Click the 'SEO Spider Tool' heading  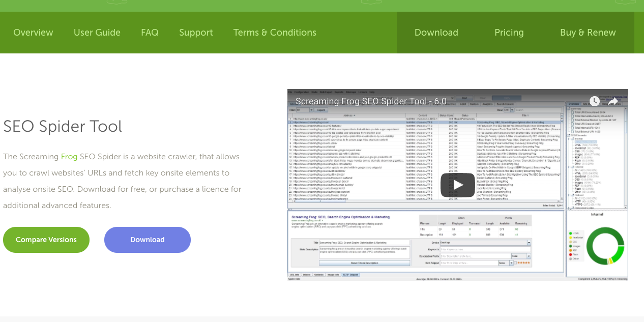pos(63,126)
